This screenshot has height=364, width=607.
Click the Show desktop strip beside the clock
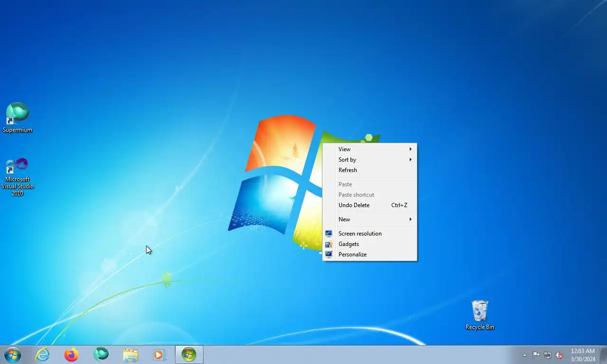point(603,355)
